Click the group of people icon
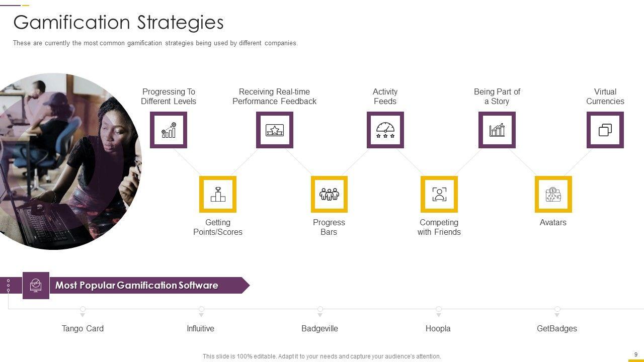Image resolution: width=644 pixels, height=362 pixels. click(x=329, y=194)
